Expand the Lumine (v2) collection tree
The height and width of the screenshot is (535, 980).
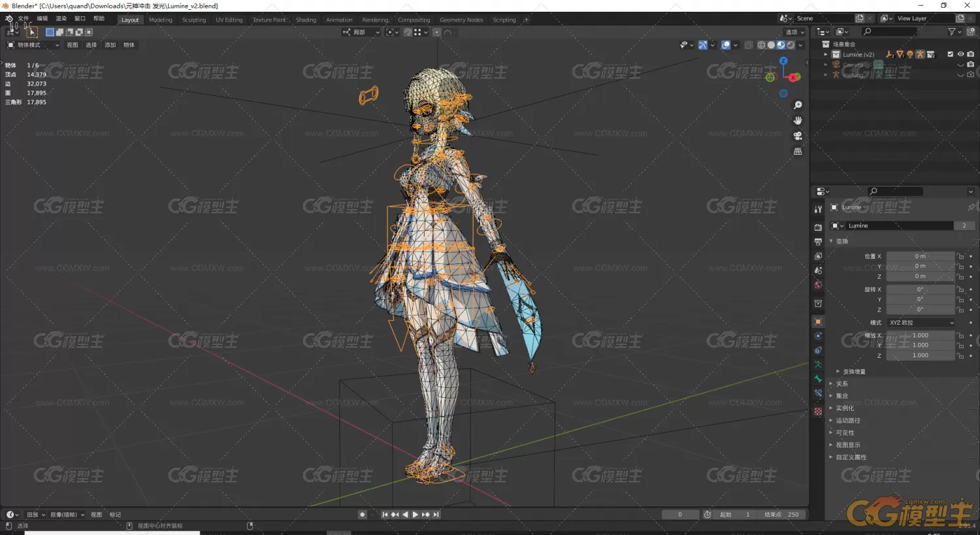coord(826,55)
